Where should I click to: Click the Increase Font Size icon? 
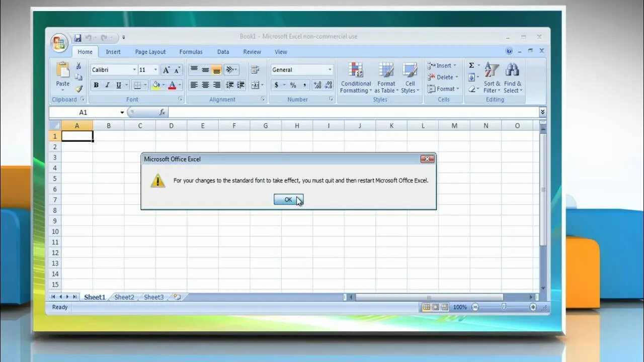tap(166, 70)
